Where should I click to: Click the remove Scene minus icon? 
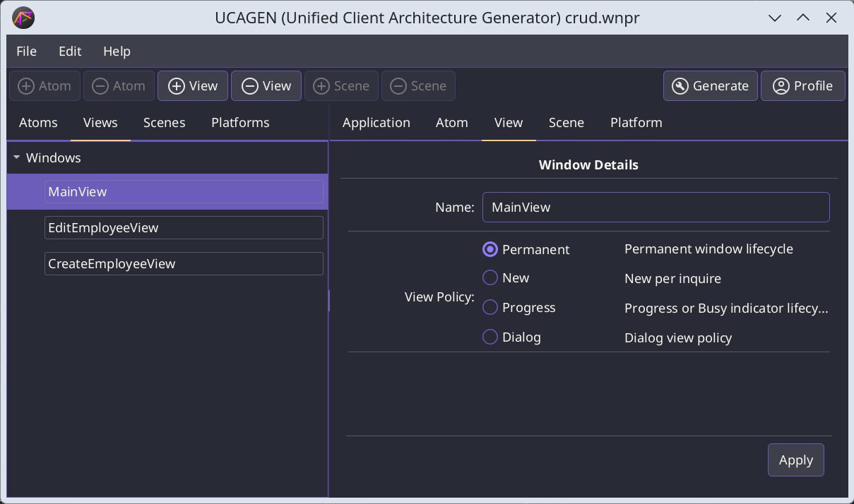pyautogui.click(x=398, y=86)
